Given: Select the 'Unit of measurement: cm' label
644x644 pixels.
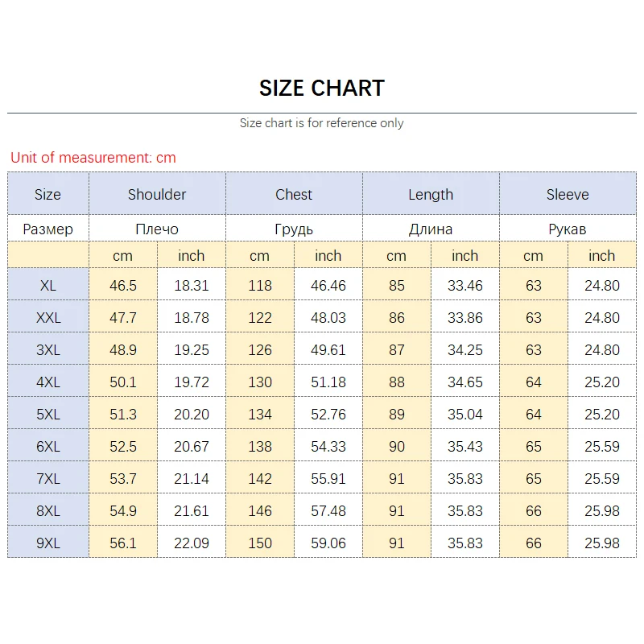Looking at the screenshot, I should 93,158.
